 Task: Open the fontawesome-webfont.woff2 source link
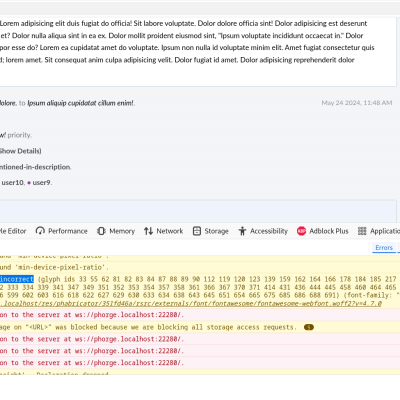click(191, 304)
